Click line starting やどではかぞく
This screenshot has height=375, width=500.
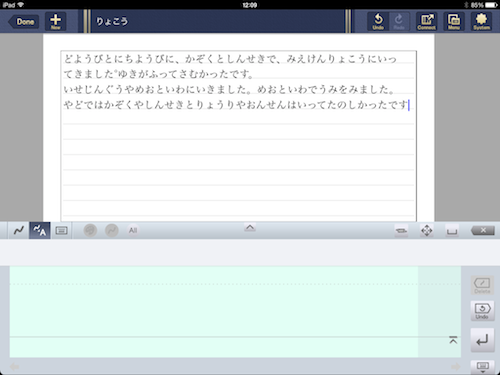click(236, 105)
